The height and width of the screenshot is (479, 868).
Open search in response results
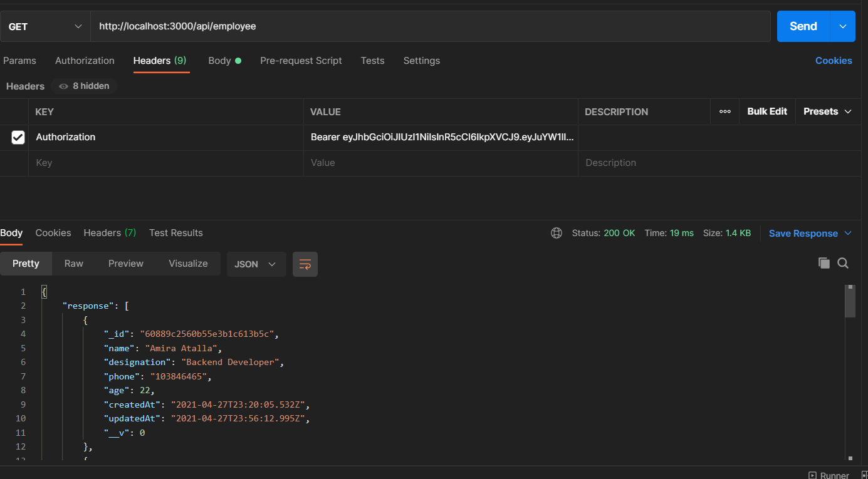pos(843,263)
